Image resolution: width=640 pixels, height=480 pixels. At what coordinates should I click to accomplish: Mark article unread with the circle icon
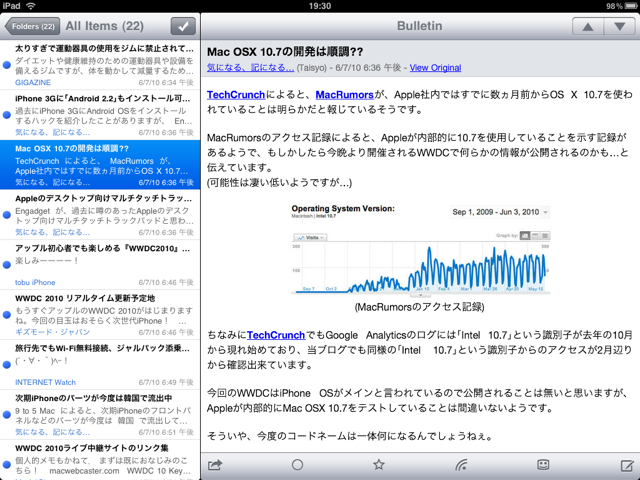point(297,465)
